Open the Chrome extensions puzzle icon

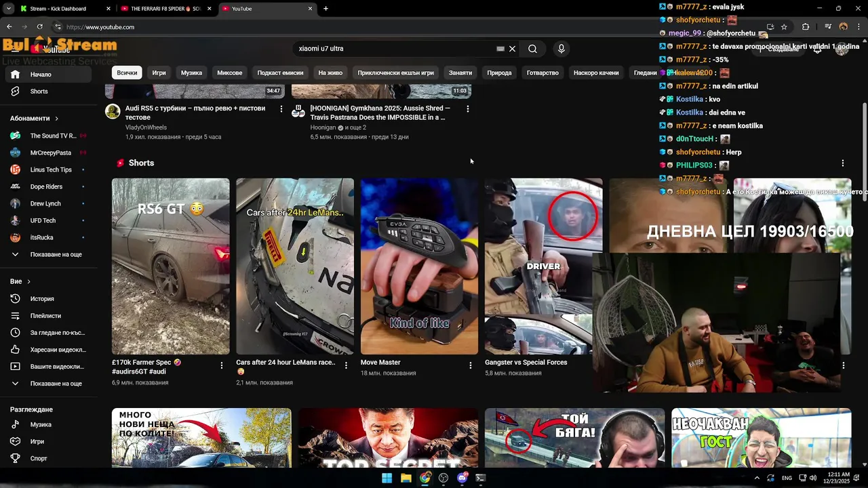(806, 27)
